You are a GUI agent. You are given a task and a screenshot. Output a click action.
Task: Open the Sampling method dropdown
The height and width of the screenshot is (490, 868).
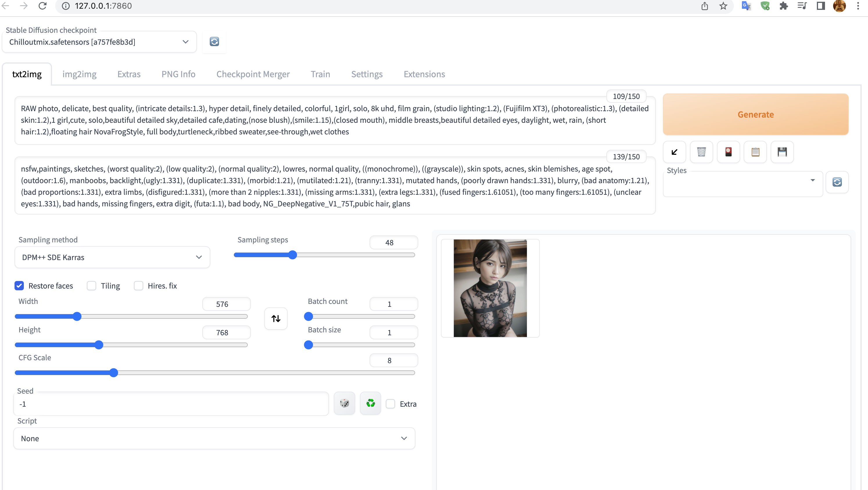coord(112,257)
